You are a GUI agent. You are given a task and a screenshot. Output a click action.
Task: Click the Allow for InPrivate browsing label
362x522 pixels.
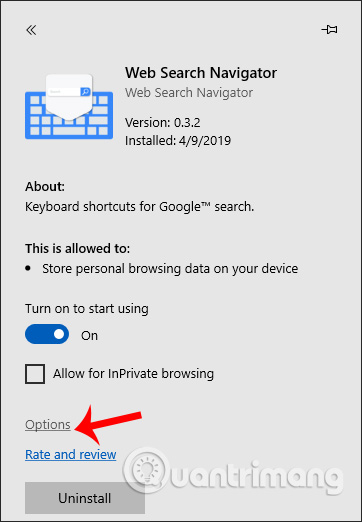point(133,374)
